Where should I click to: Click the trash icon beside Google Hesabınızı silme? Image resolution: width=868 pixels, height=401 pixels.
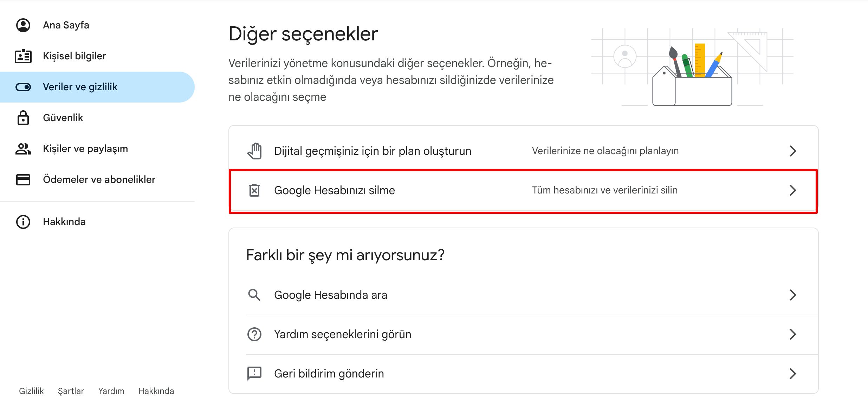tap(254, 190)
